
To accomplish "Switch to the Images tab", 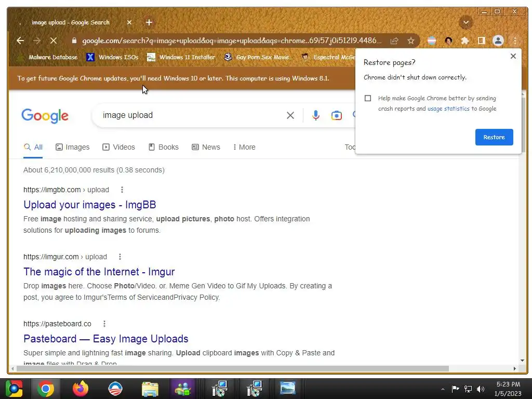I will point(73,147).
